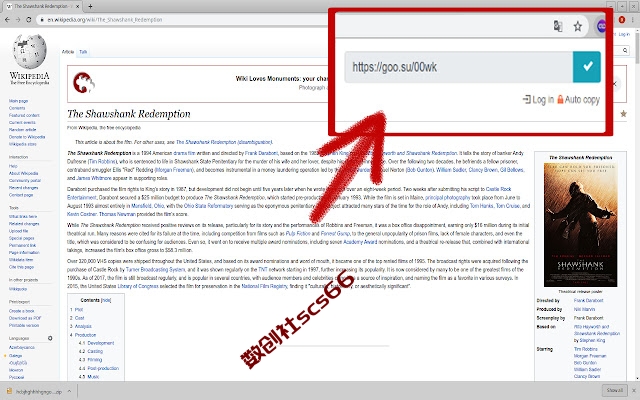Screen dimensions: 640x400
Task: Click the Shawshank movie poster thumbnail
Action: point(580,225)
